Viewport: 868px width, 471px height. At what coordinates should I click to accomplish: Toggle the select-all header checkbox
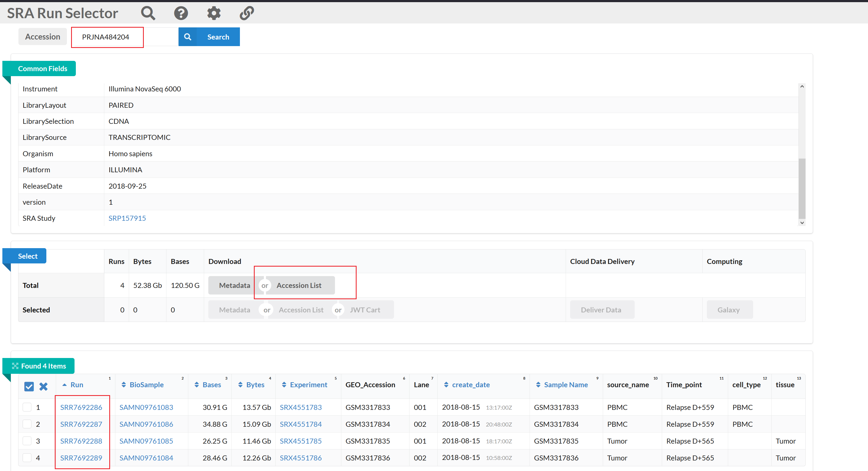pos(29,386)
